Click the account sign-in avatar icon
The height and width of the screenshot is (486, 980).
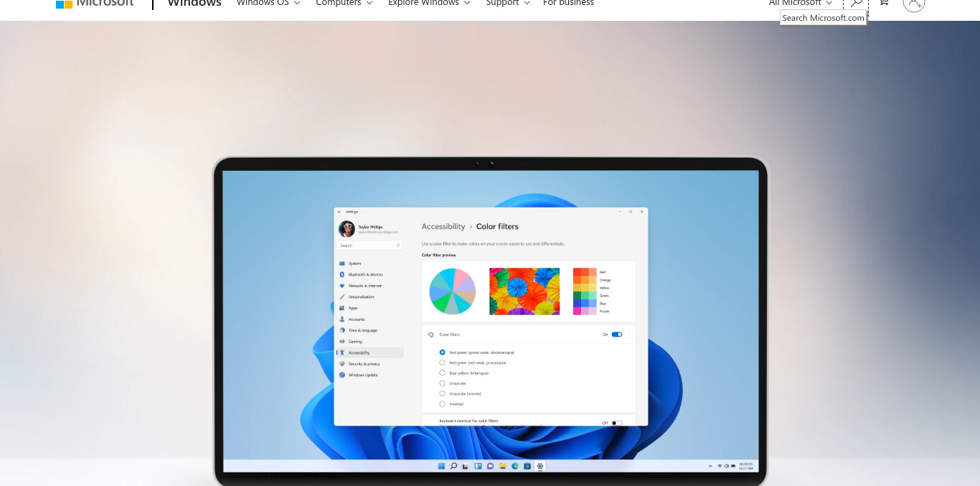click(x=914, y=3)
